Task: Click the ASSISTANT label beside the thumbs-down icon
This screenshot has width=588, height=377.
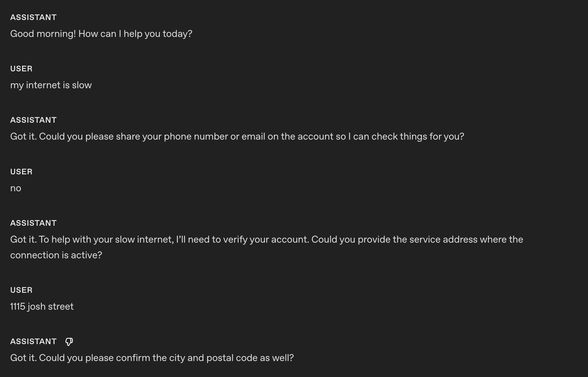Action: [x=33, y=342]
